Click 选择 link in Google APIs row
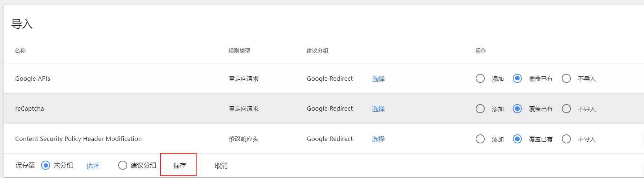This screenshot has height=178, width=644. 378,79
